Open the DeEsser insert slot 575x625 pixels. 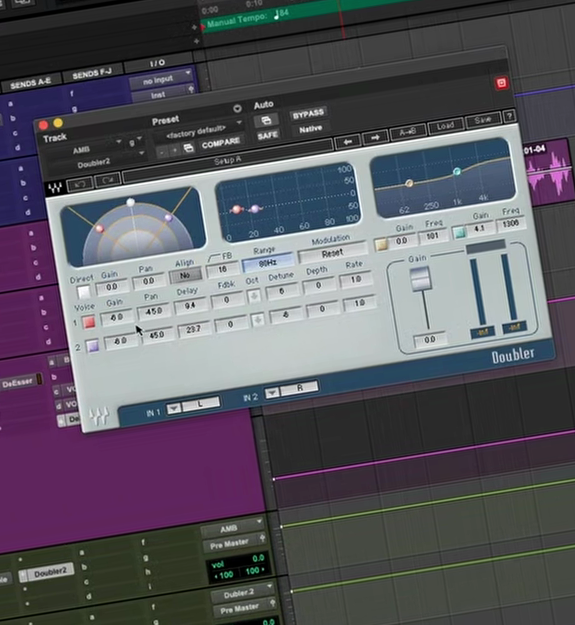18,384
